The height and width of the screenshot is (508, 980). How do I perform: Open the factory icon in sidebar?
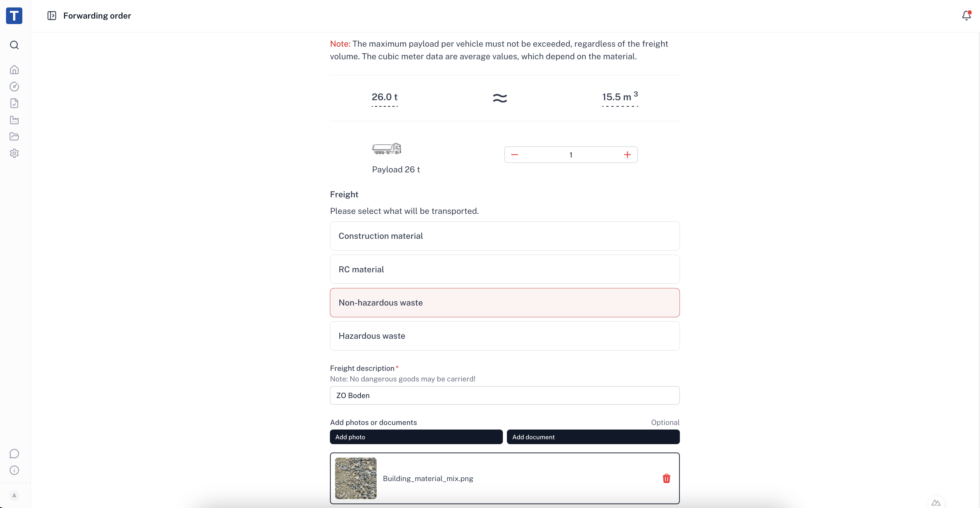tap(14, 120)
